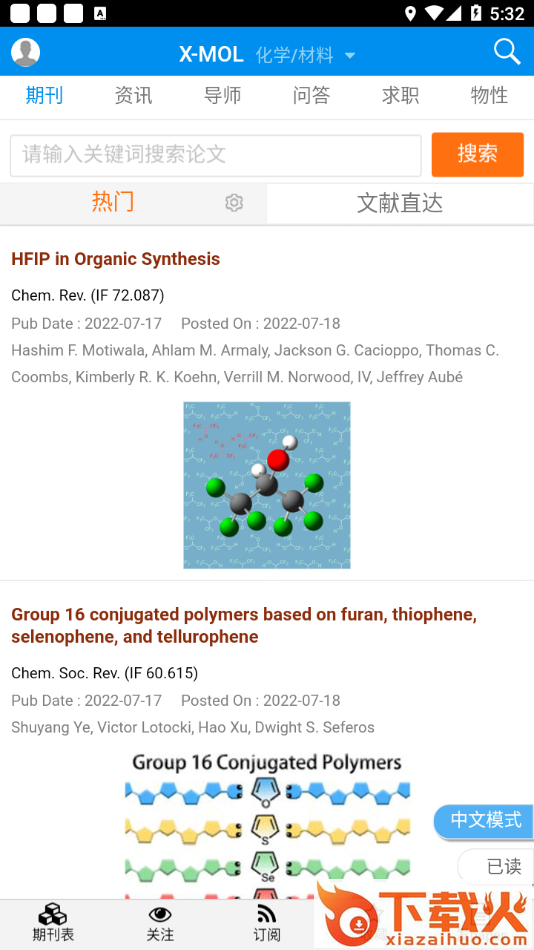534x950 pixels.
Task: Focus the keyword paper search field
Action: 215,156
